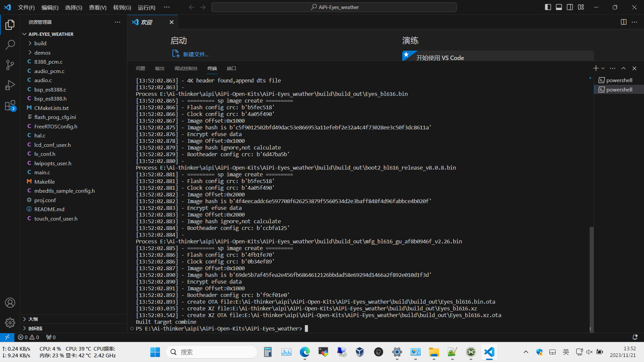Screen dimensions: 644x362
Task: Toggle panel layout icon in title bar
Action: point(559,7)
